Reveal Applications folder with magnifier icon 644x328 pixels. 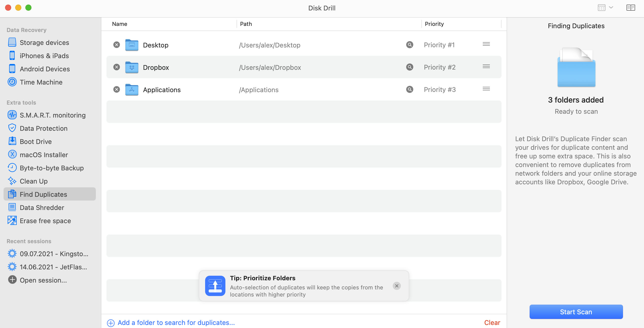(410, 90)
